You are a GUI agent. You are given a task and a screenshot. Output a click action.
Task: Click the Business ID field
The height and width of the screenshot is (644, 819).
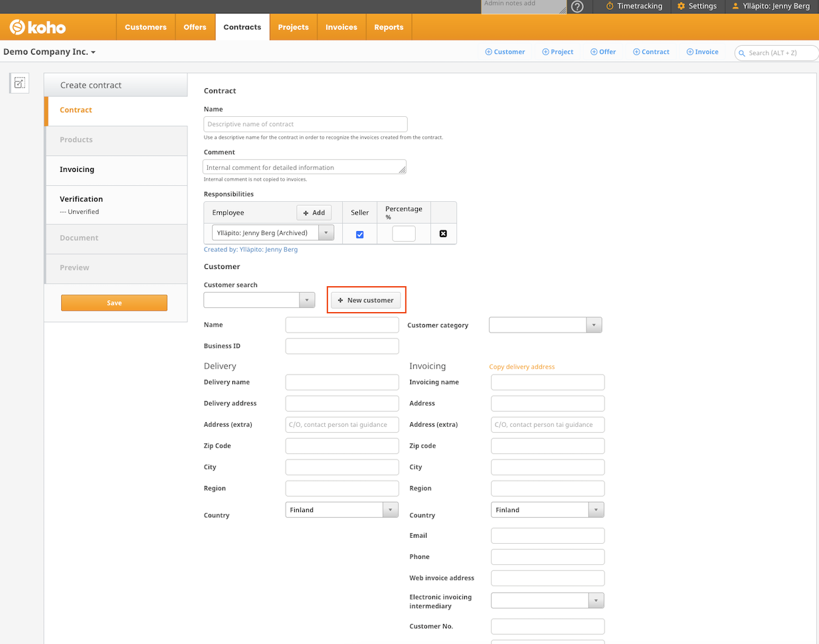coord(342,346)
